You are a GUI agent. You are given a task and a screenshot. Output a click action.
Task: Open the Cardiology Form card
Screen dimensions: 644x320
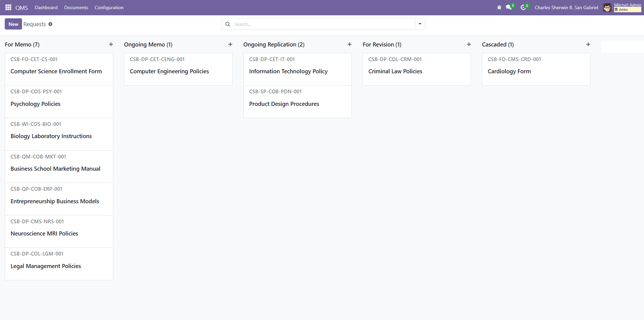point(536,69)
